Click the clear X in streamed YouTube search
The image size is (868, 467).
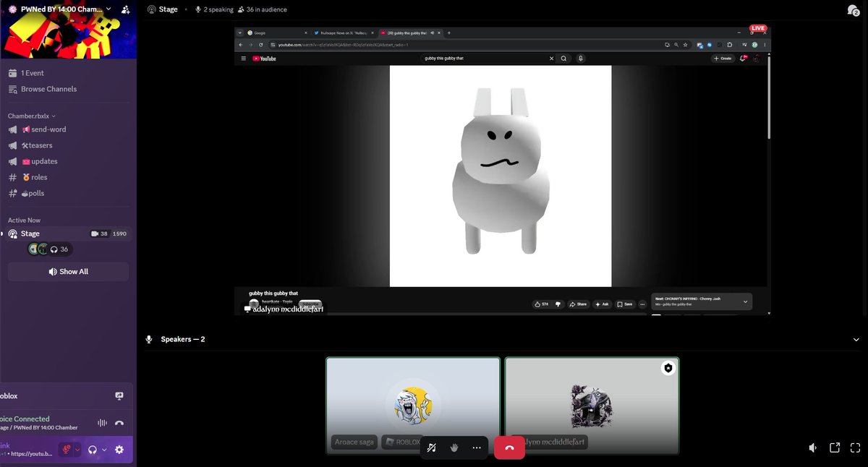[x=551, y=59]
